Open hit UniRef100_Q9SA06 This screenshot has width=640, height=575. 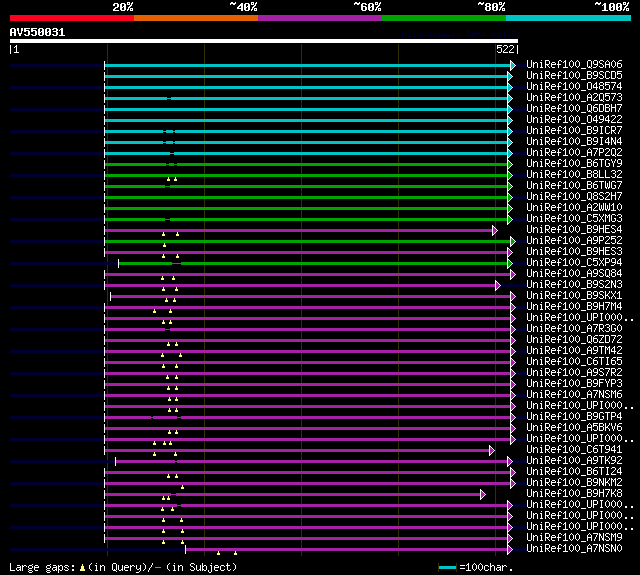(574, 64)
